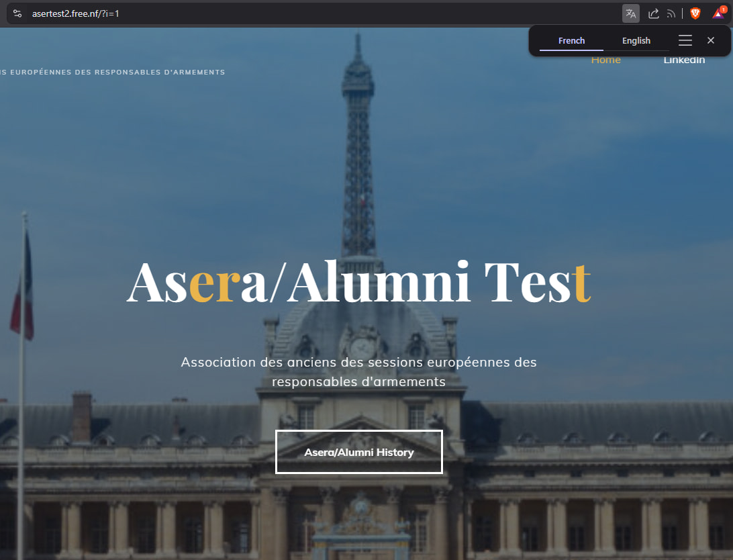Switch to the English translation tab
Viewport: 733px width, 560px height.
click(x=636, y=41)
